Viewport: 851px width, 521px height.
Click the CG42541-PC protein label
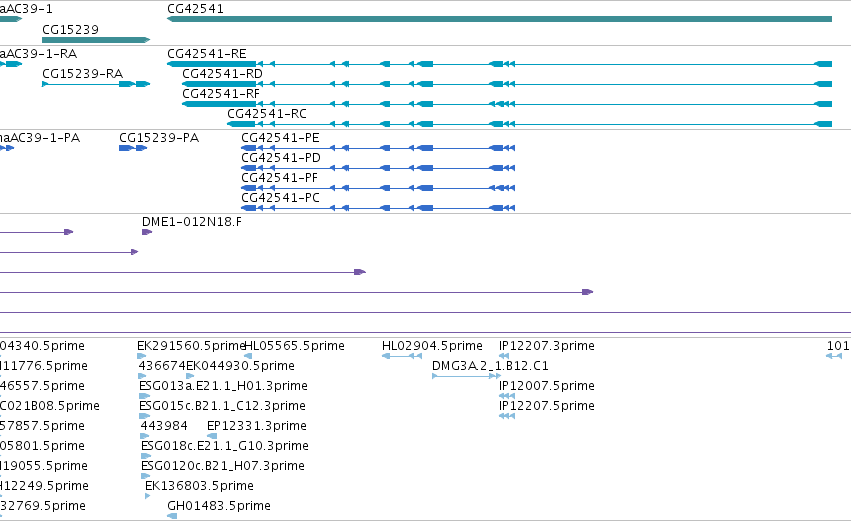coord(281,198)
